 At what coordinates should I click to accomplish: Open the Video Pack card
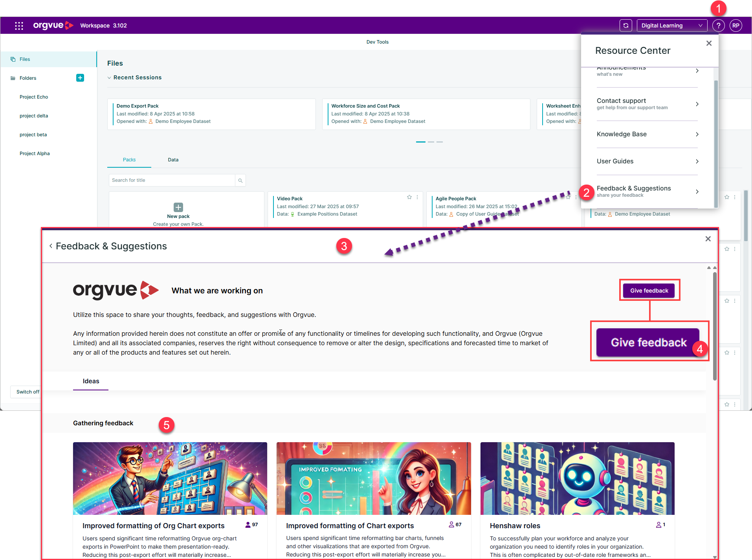345,209
